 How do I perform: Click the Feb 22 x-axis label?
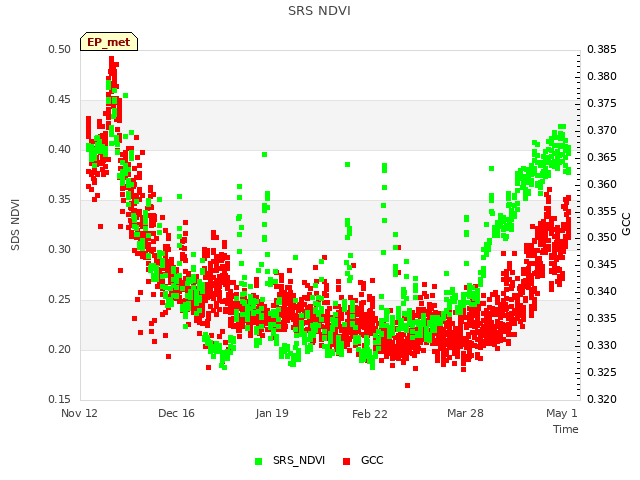[369, 414]
